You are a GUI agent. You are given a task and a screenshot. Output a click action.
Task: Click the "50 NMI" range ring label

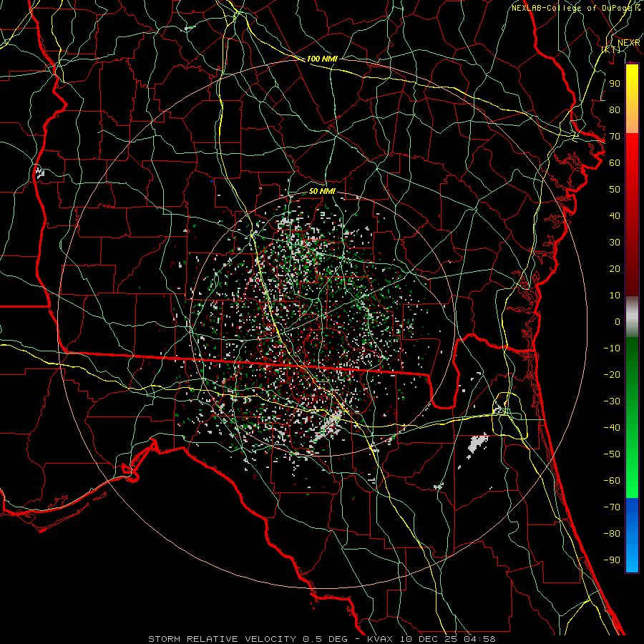[x=322, y=191]
